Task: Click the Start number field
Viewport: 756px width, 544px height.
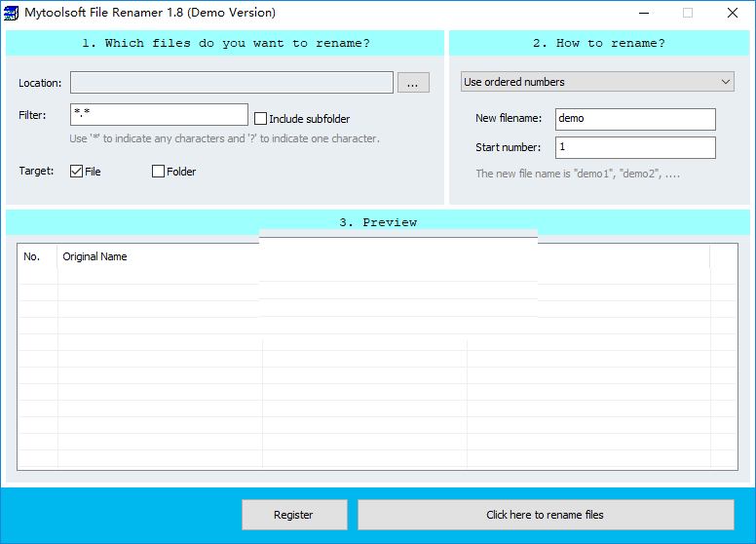Action: click(635, 147)
